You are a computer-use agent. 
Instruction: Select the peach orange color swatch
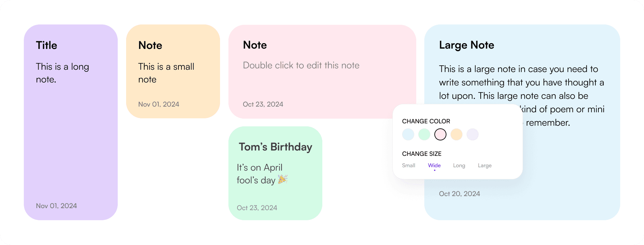pos(457,134)
